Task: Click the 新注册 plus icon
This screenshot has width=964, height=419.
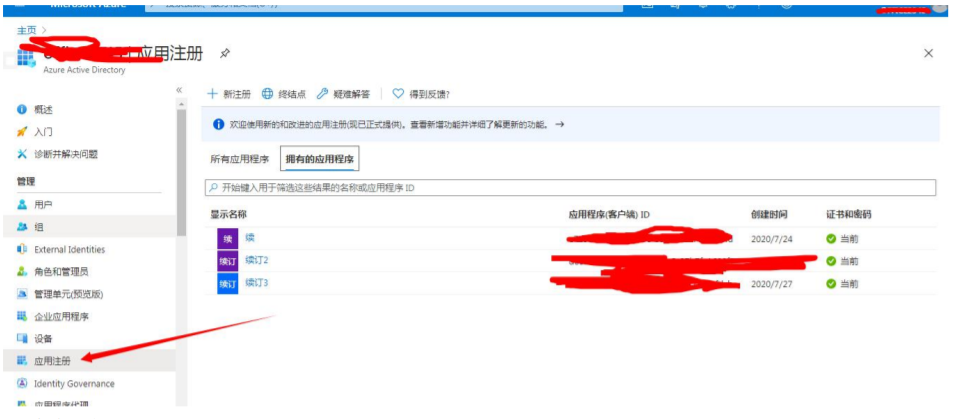Action: point(212,94)
